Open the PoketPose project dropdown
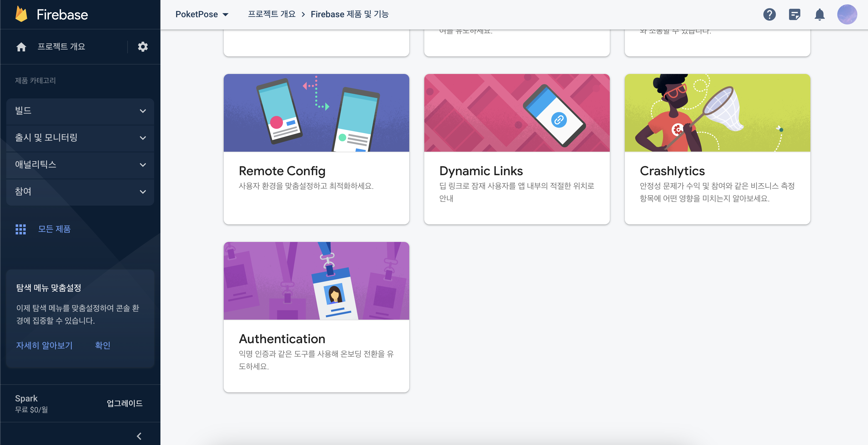Viewport: 868px width, 445px height. (202, 14)
